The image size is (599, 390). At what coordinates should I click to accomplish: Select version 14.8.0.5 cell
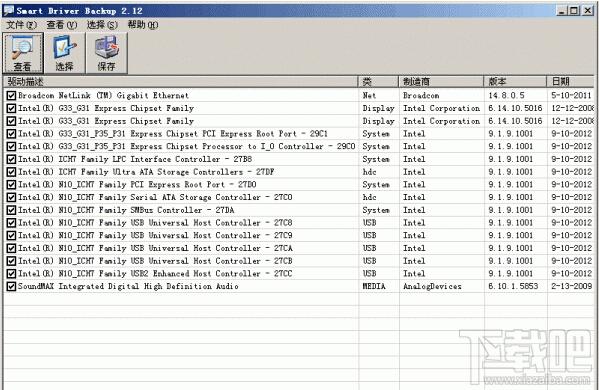pos(506,95)
